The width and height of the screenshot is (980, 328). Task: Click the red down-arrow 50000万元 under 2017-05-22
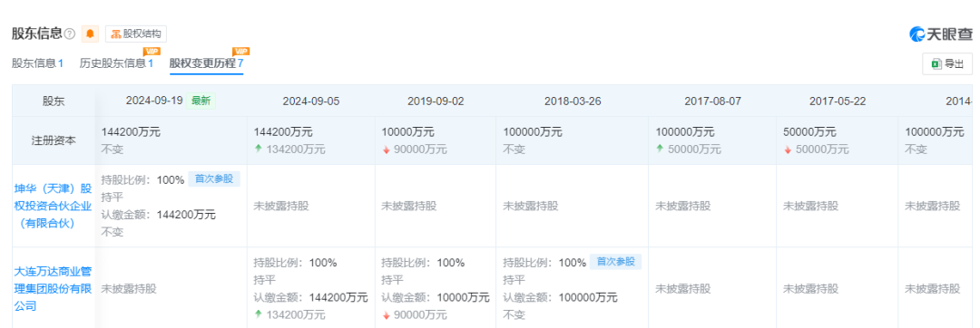point(816,149)
